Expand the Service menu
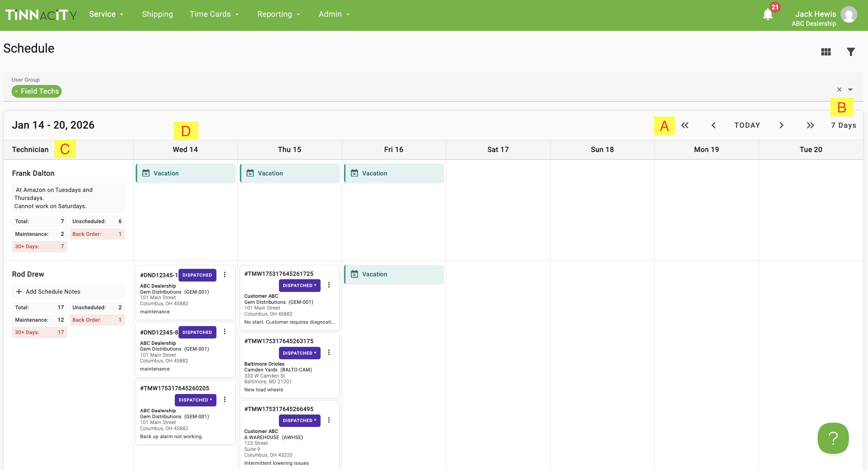This screenshot has height=470, width=868. pos(106,14)
